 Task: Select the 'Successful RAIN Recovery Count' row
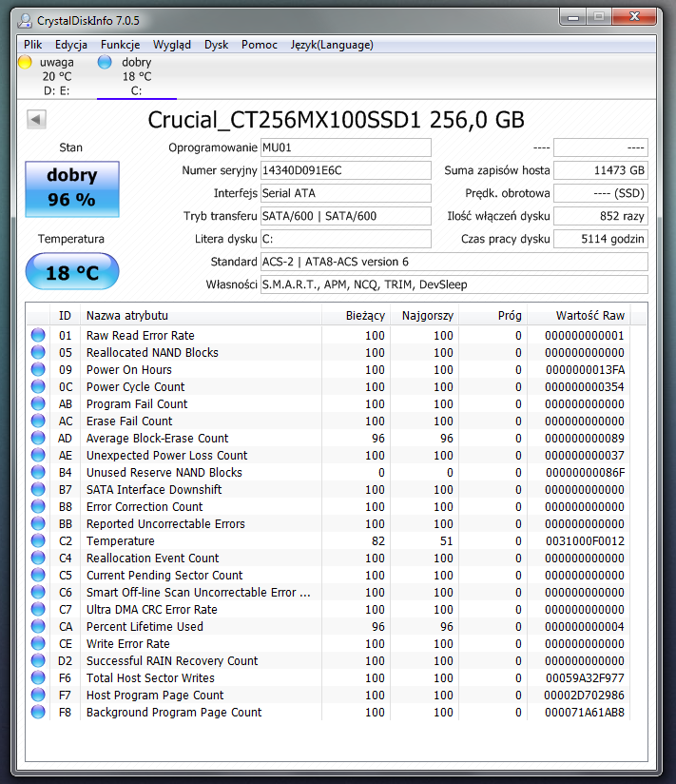point(328,660)
